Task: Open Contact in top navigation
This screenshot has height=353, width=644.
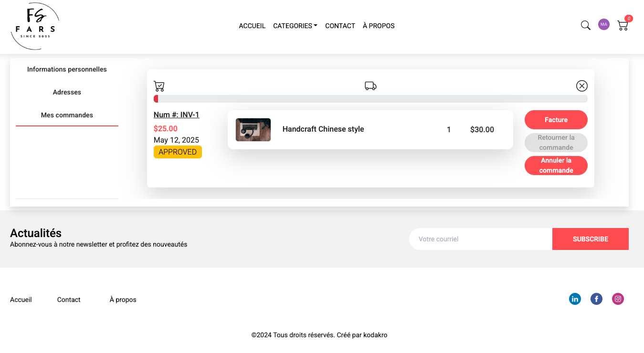Action: [340, 26]
